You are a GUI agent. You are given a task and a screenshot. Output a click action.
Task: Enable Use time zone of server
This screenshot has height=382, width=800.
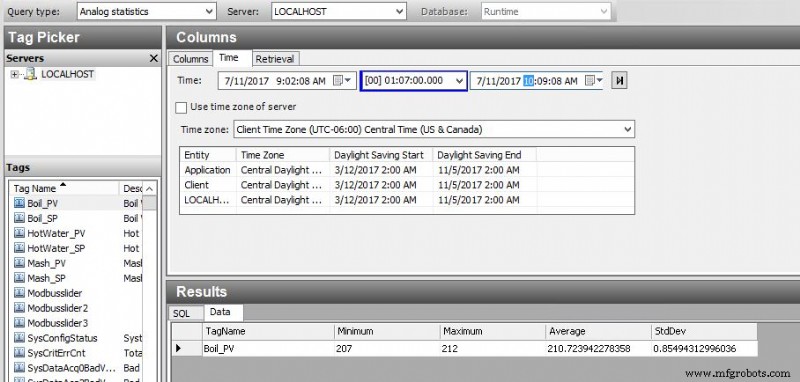point(181,108)
